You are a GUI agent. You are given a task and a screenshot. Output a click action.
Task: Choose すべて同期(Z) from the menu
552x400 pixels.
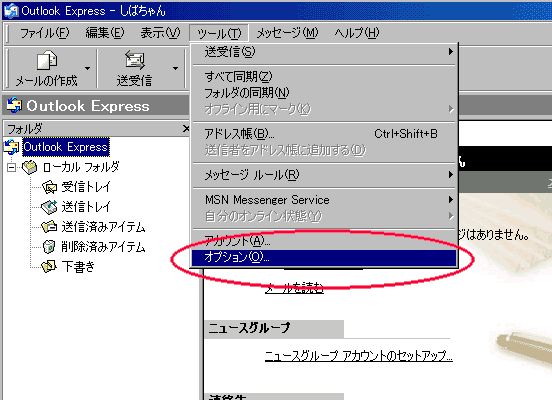click(324, 76)
